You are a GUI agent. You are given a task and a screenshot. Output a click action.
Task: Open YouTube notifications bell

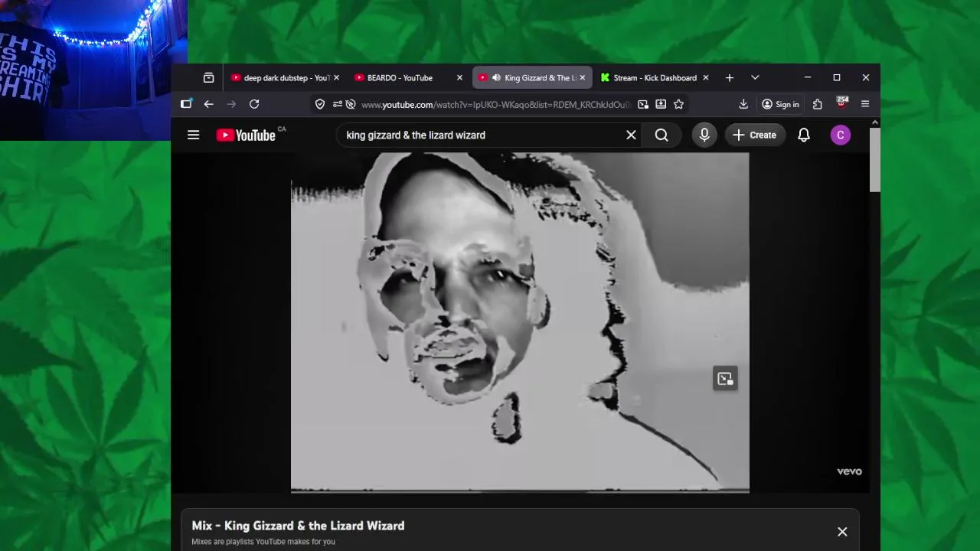coord(804,135)
